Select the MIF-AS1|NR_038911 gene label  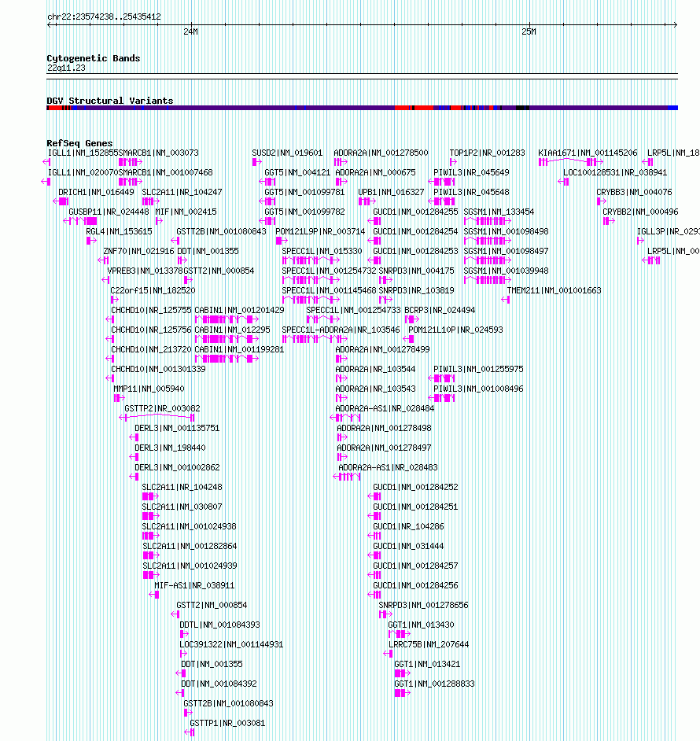point(194,585)
